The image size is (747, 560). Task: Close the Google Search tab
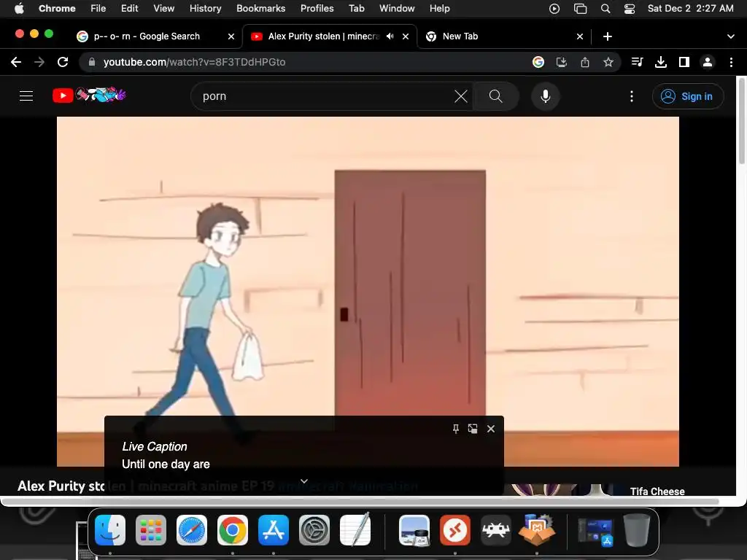click(x=231, y=36)
